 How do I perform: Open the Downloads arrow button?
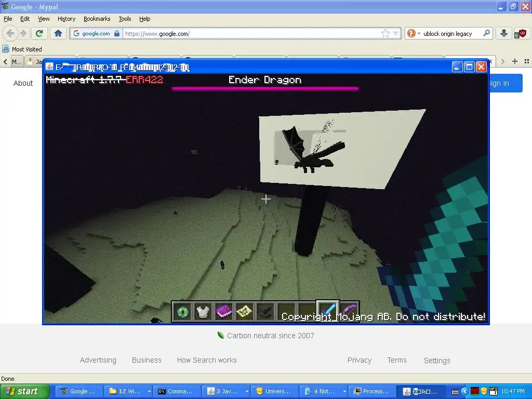(504, 33)
